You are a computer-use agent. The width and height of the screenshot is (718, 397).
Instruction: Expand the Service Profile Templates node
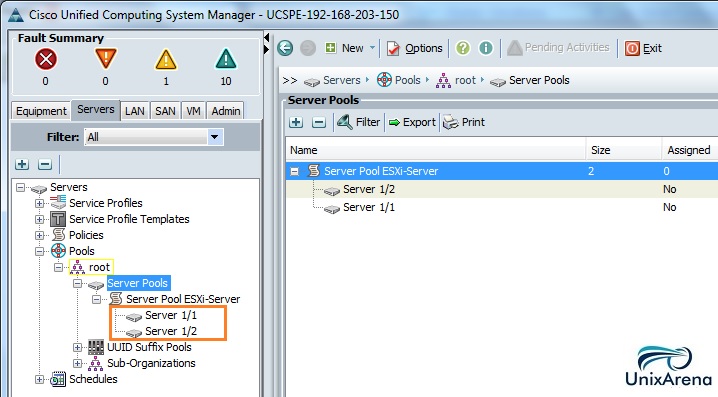click(x=39, y=219)
